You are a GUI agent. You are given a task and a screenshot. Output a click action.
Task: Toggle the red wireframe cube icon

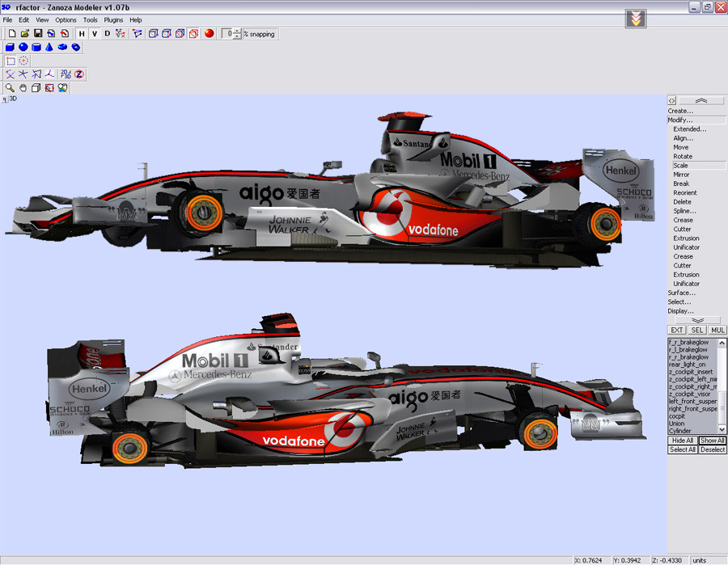tap(193, 33)
